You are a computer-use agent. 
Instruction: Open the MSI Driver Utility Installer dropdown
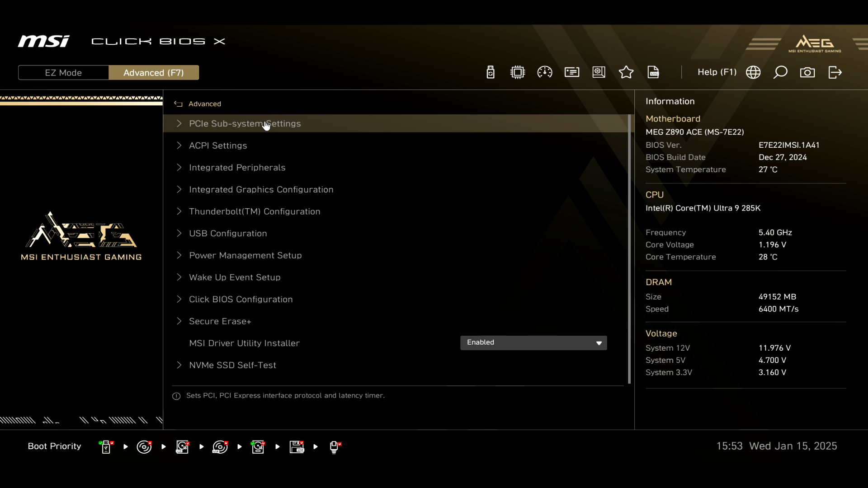[533, 343]
